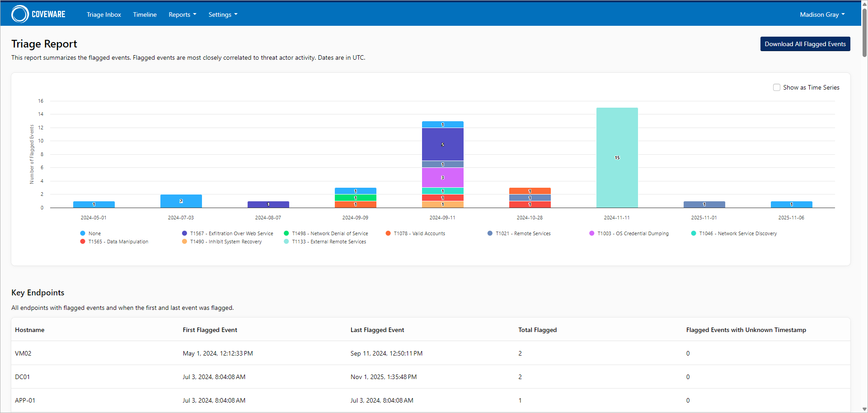This screenshot has height=413, width=868.
Task: Click Flagged Events with Unknown Timestamp header
Action: 746,330
